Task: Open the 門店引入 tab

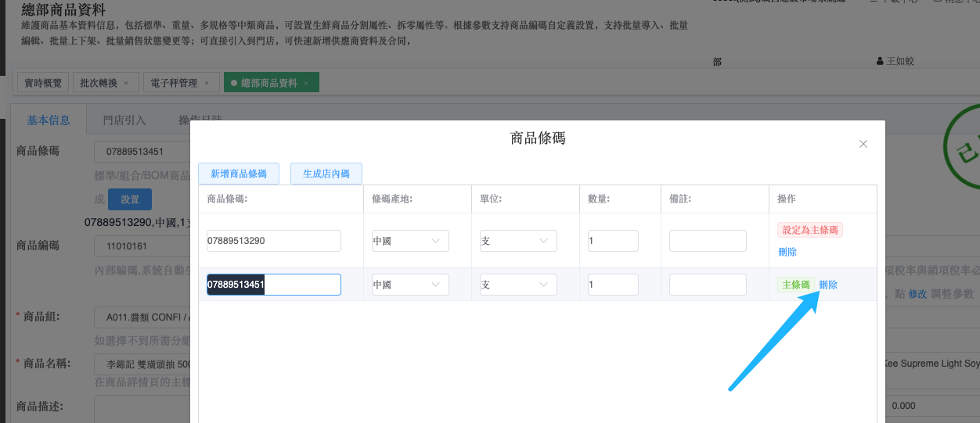Action: point(124,120)
